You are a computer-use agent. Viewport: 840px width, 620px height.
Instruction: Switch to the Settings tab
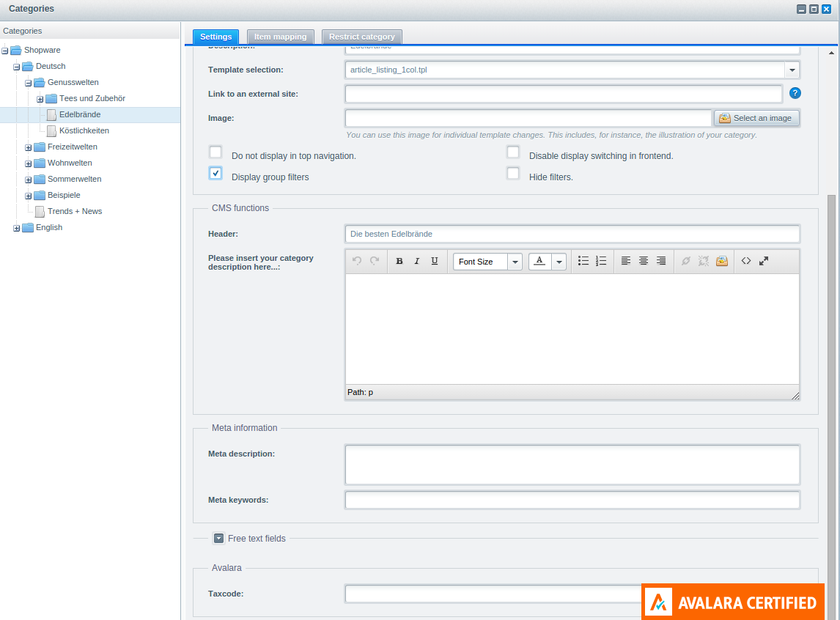point(216,37)
